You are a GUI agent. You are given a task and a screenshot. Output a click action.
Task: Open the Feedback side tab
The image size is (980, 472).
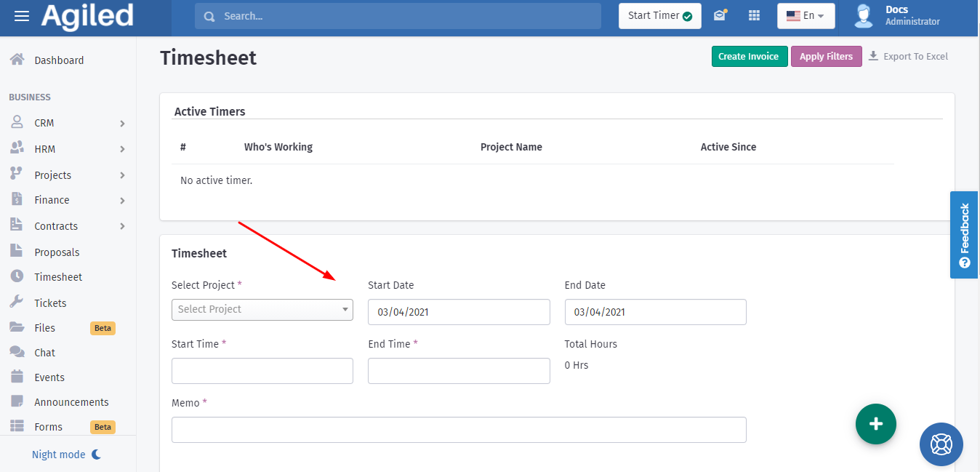pos(964,235)
